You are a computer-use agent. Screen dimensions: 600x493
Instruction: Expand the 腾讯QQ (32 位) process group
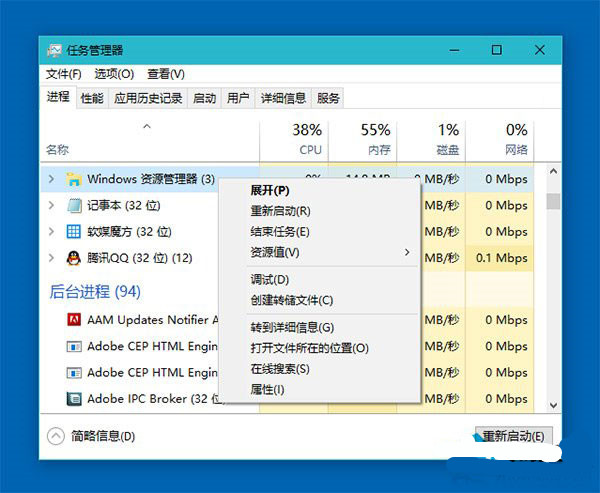click(x=51, y=258)
